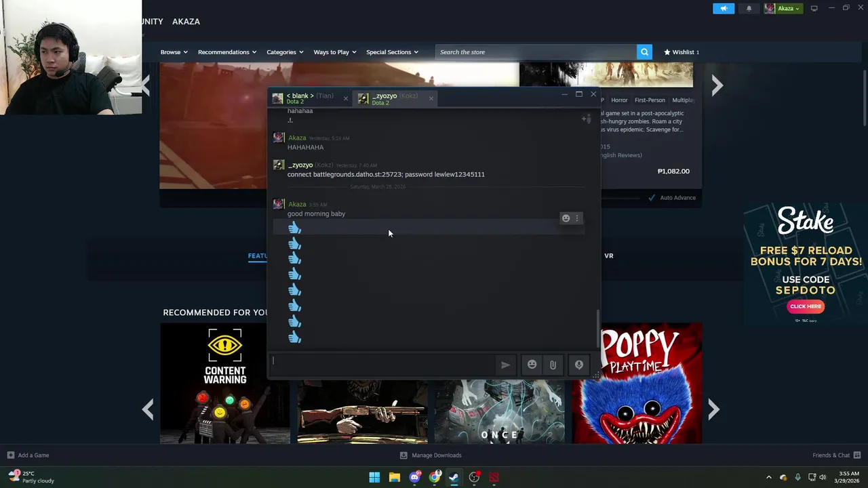Open the Windows Start menu
Viewport: 868px width, 488px height.
pyautogui.click(x=374, y=477)
